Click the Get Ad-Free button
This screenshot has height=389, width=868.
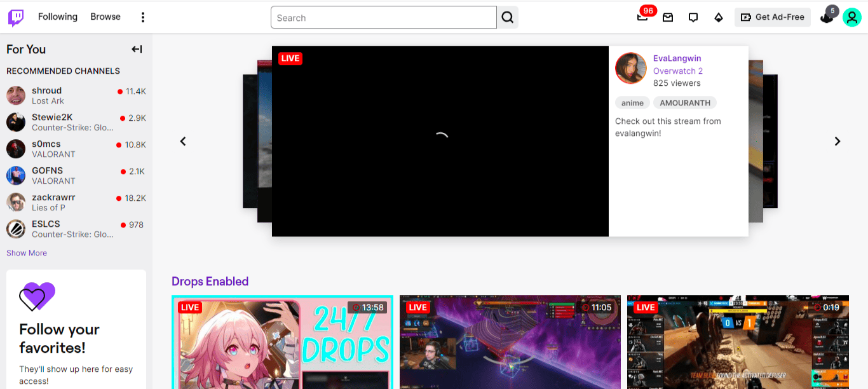(x=773, y=17)
